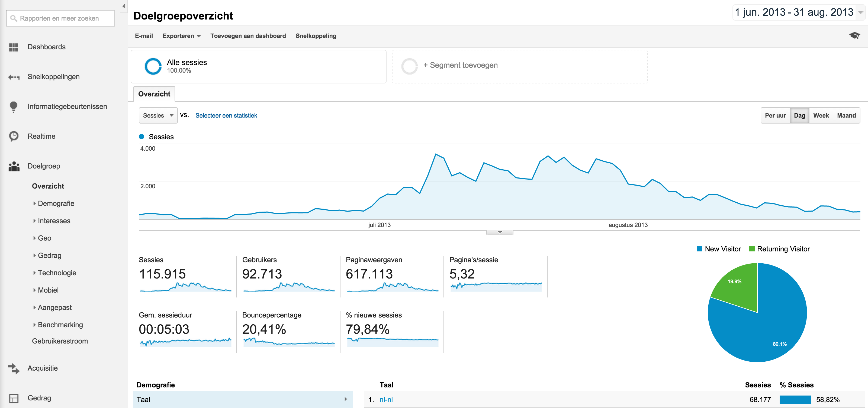Open the Sessies metric dropdown
Image resolution: width=868 pixels, height=408 pixels.
158,115
